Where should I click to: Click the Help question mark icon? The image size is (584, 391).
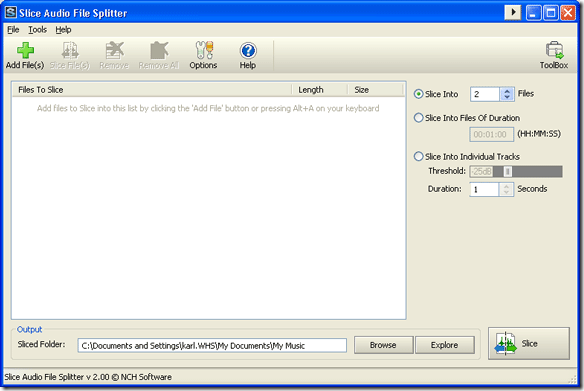click(x=248, y=51)
